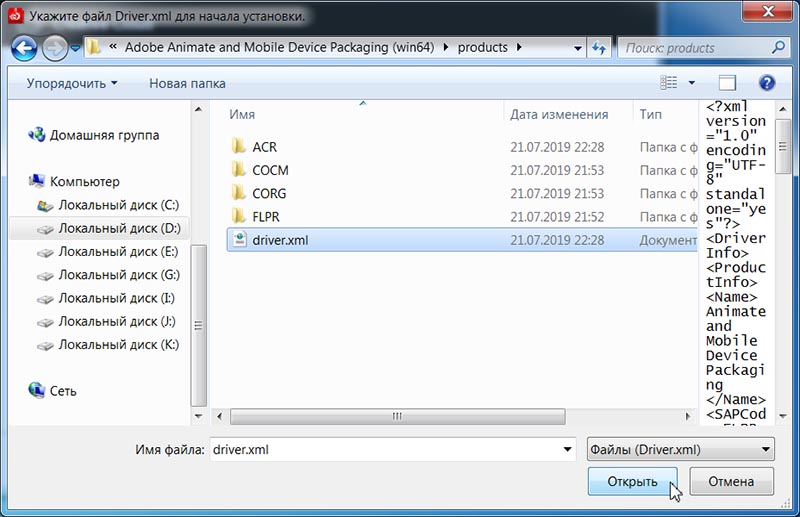
Task: Select the ACR folder
Action: pyautogui.click(x=264, y=147)
